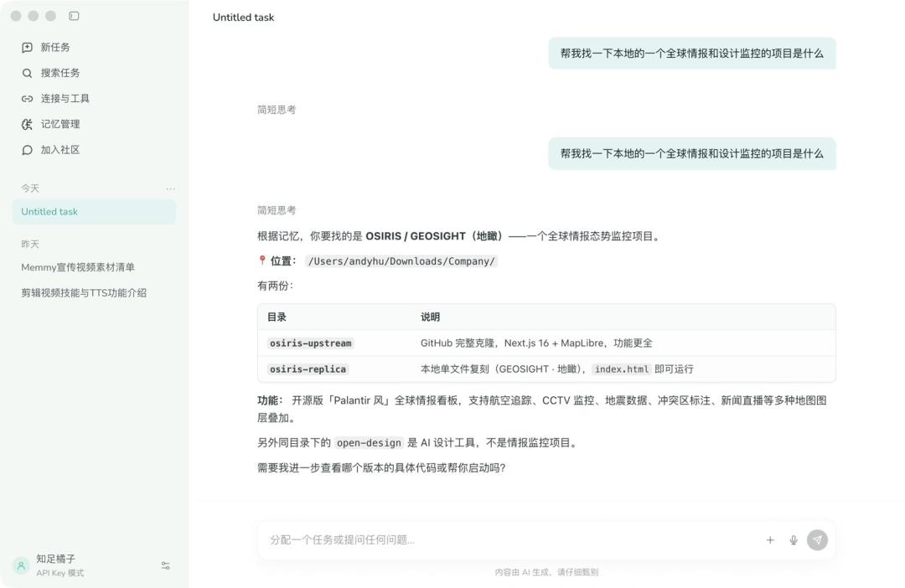Toggle the sidebar panel icon
The height and width of the screenshot is (588, 905).
(74, 16)
